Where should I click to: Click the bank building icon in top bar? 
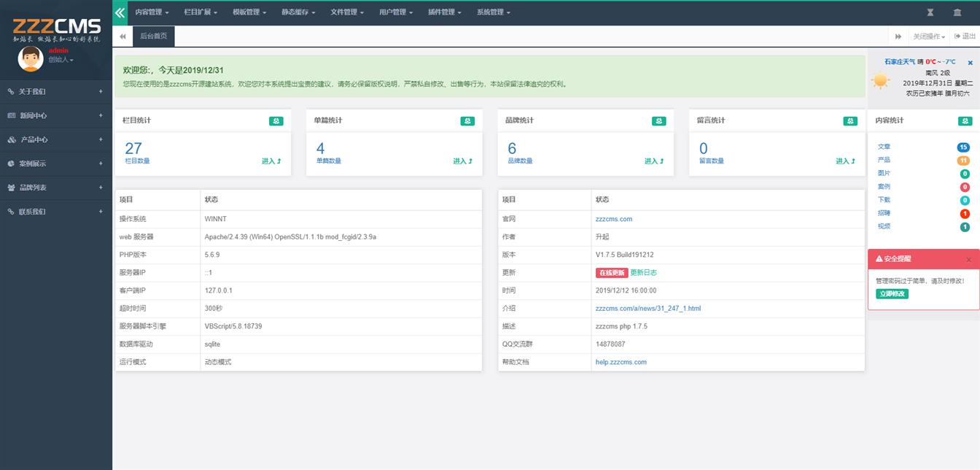coord(957,12)
